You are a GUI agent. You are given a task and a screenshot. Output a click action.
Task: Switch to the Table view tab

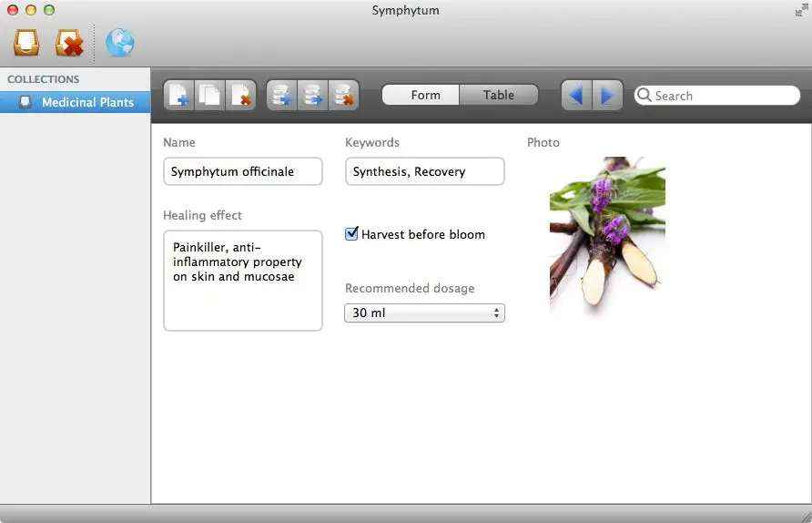pos(499,95)
